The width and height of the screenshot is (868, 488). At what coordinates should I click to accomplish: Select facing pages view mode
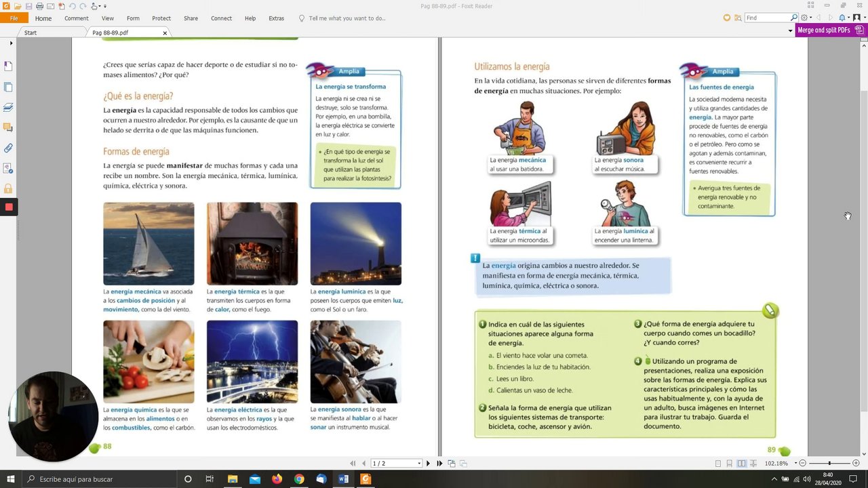(742, 464)
